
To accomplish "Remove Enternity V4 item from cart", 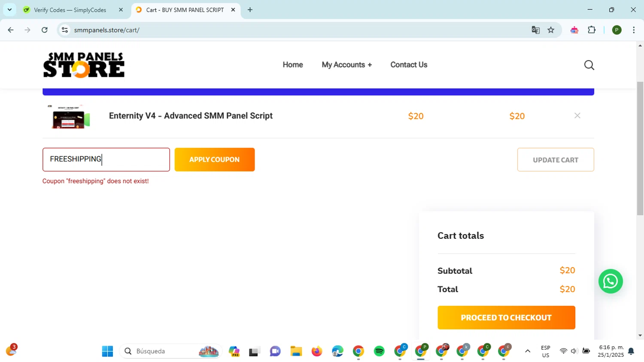I will click(577, 116).
